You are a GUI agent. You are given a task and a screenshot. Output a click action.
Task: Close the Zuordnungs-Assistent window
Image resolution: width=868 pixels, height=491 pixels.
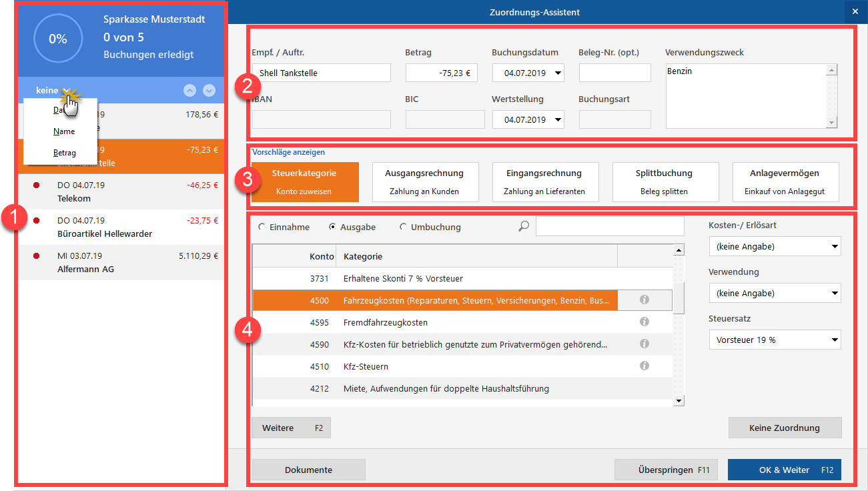[855, 12]
